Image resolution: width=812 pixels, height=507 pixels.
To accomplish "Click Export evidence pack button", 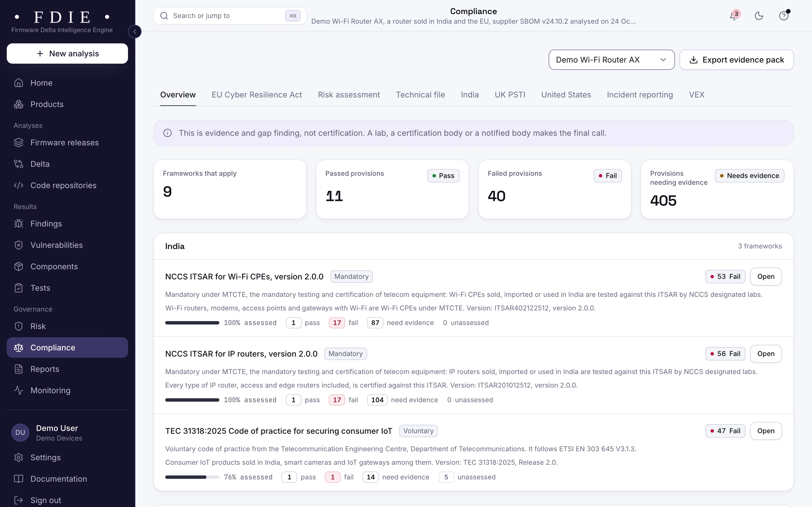I will 736,60.
